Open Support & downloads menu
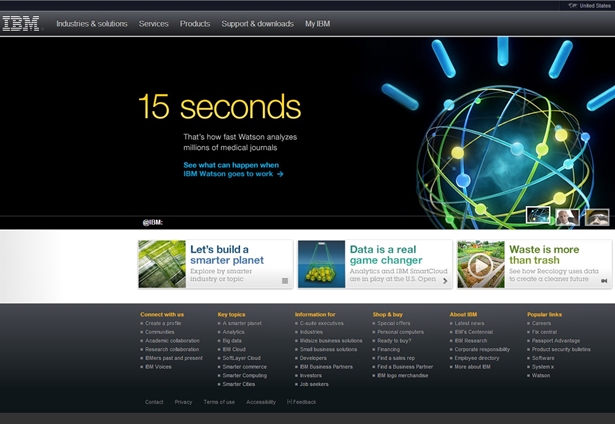Viewport: 615px width, 424px height. pyautogui.click(x=257, y=24)
